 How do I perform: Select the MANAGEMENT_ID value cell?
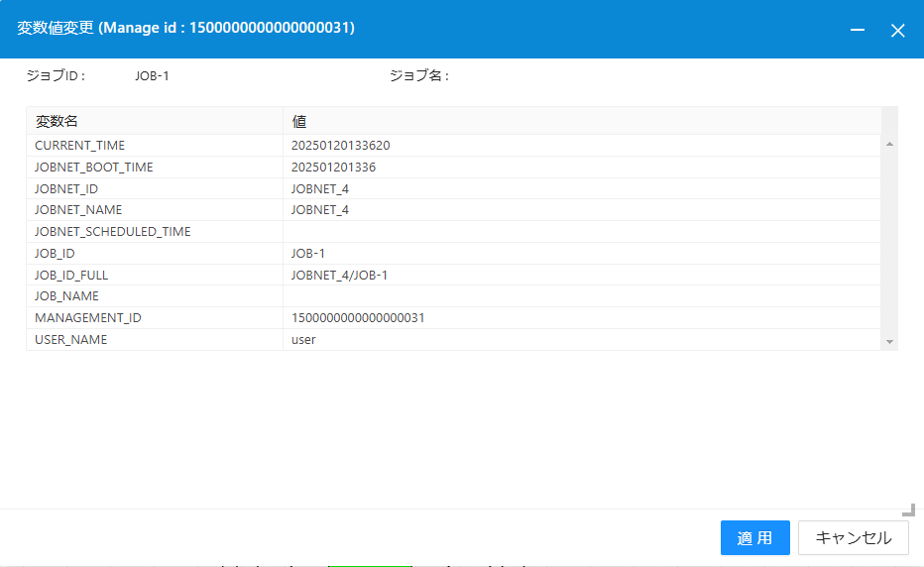[581, 318]
